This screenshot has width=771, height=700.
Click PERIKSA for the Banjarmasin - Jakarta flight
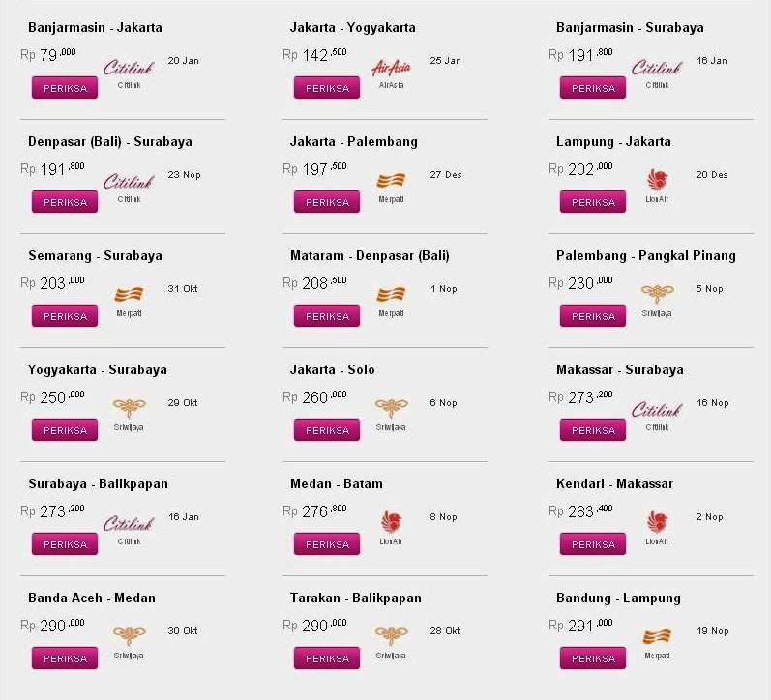tap(65, 88)
